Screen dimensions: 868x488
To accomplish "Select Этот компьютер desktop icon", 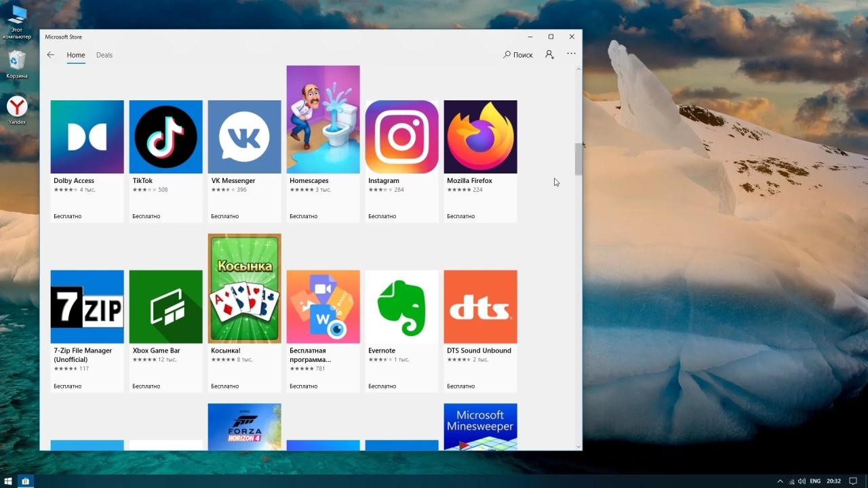I will tap(17, 23).
